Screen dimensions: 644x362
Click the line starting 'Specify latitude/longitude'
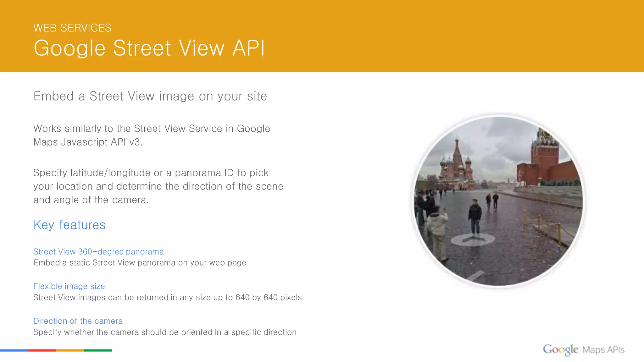151,173
